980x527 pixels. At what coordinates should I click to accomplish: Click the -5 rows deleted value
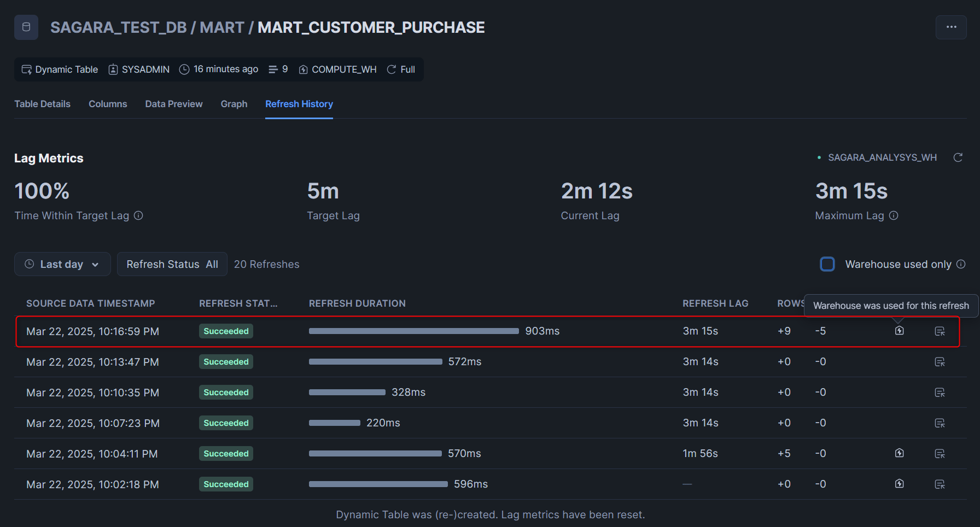[820, 331]
